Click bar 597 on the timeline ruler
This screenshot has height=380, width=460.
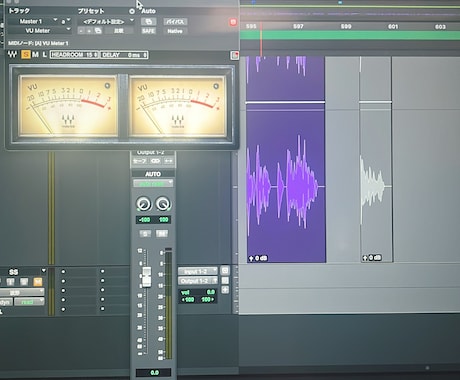(298, 26)
